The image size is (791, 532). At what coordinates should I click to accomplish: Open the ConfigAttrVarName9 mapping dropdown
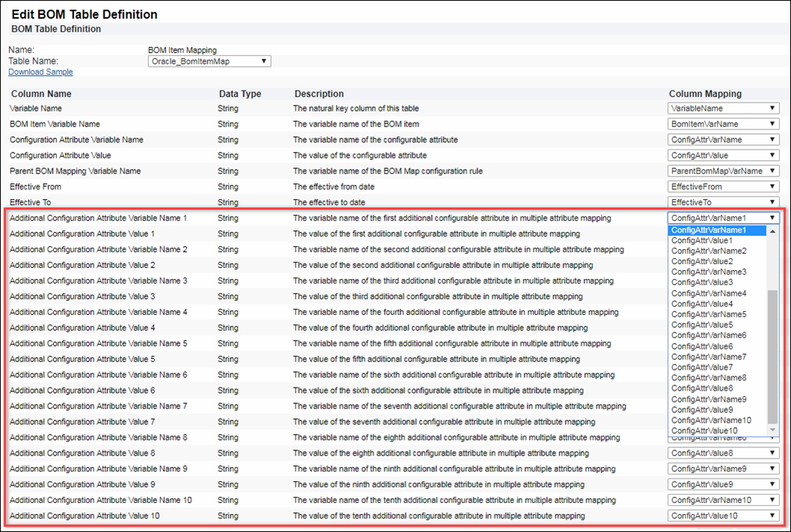[722, 468]
